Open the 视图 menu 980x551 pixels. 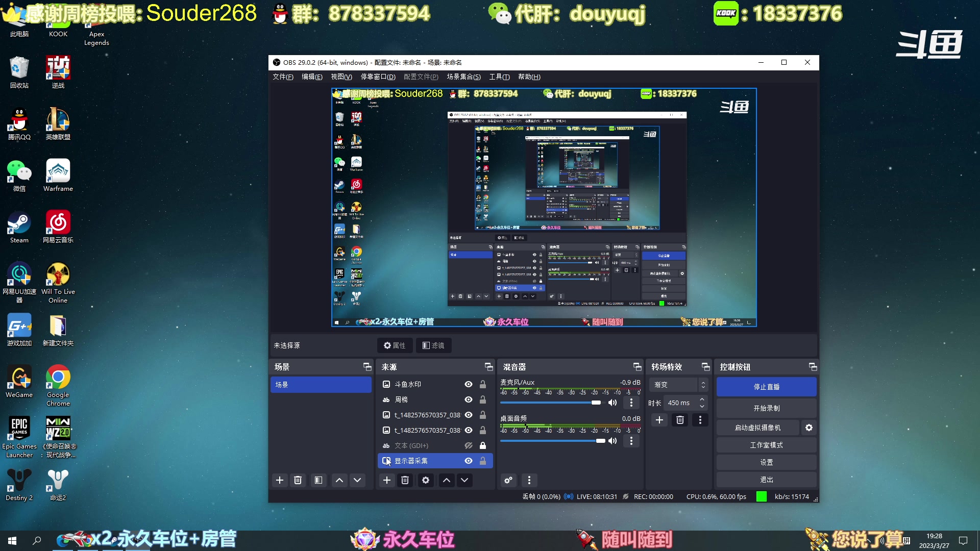(341, 77)
